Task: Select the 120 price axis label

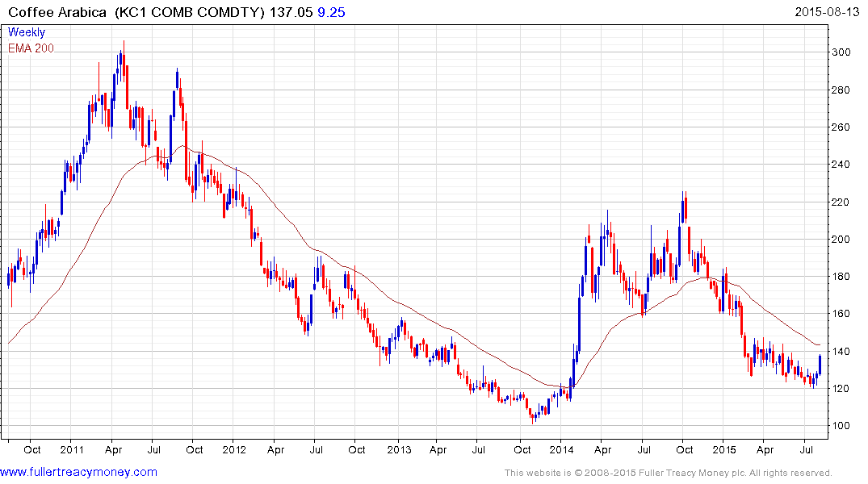Action: [x=841, y=388]
